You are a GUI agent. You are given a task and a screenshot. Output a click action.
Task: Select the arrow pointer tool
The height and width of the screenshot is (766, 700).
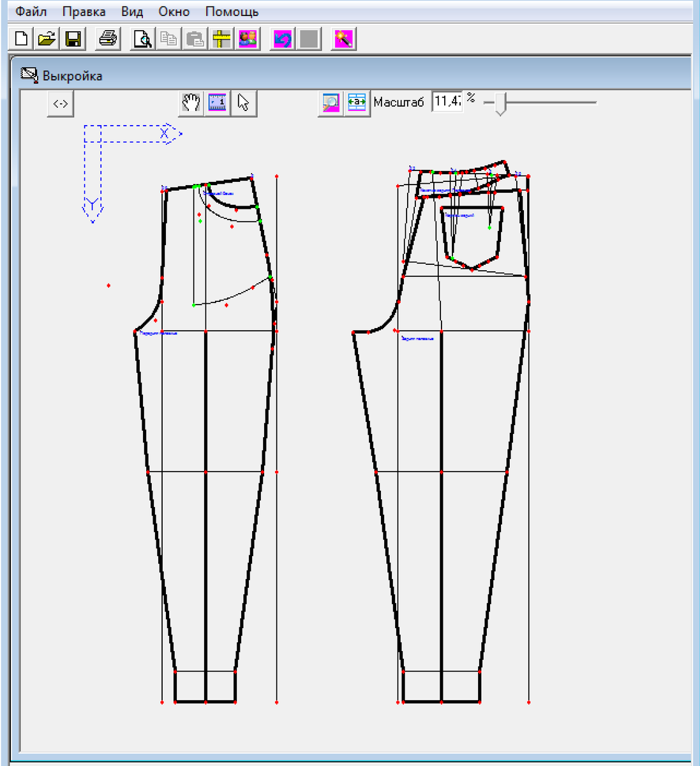[x=244, y=103]
